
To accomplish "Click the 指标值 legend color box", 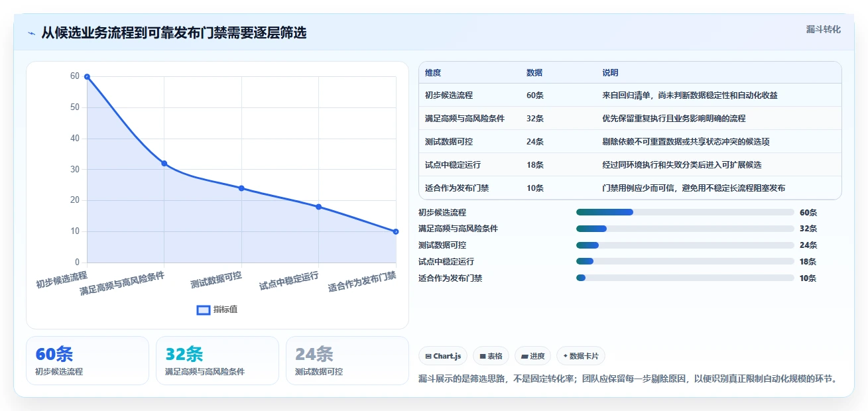I will tap(204, 310).
